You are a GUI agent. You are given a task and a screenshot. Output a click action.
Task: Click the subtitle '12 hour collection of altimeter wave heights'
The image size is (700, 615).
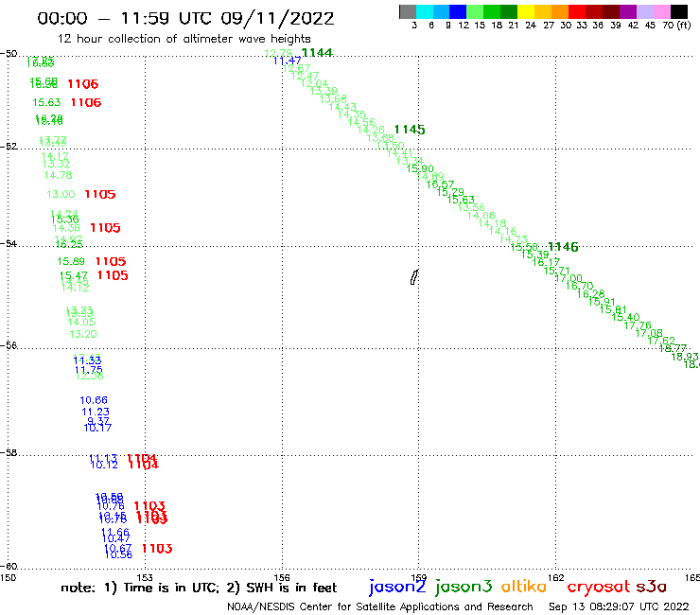pyautogui.click(x=184, y=39)
